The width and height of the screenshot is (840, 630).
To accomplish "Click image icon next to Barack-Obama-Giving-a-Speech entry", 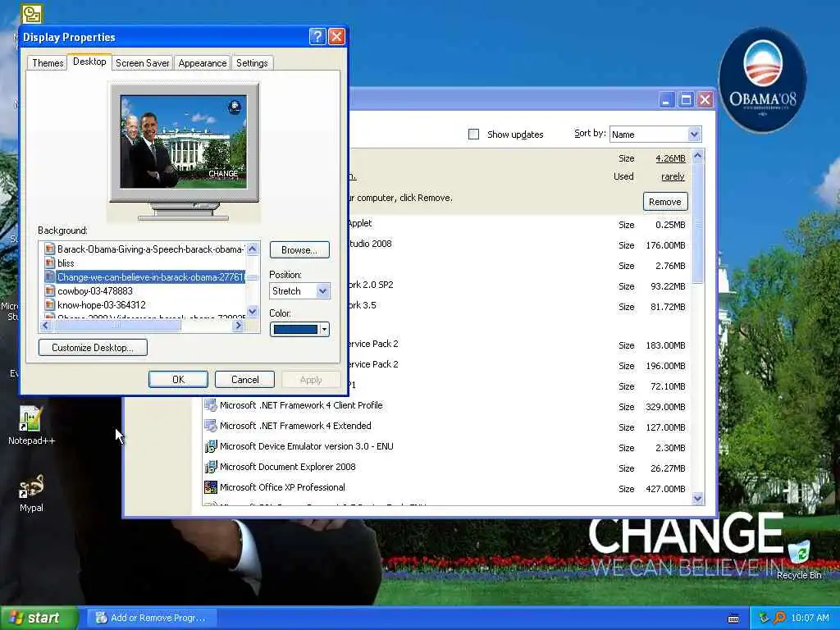I will pyautogui.click(x=50, y=249).
